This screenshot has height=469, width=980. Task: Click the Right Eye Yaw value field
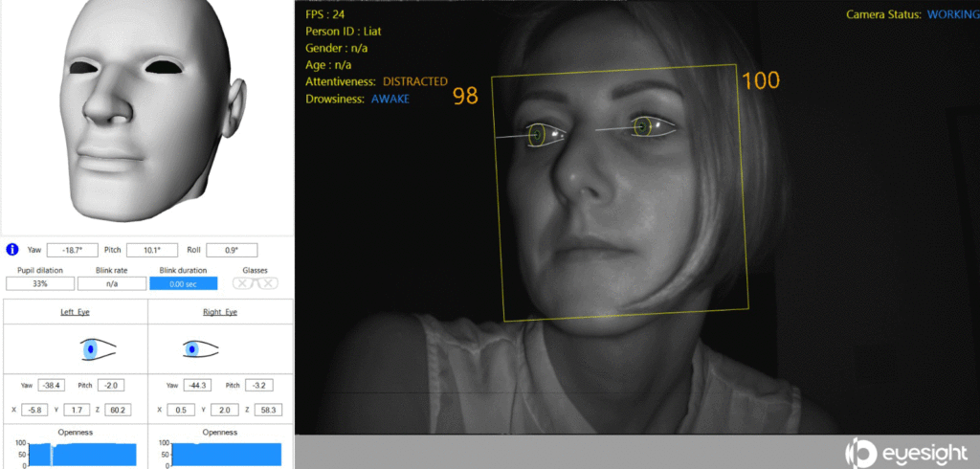(x=195, y=385)
